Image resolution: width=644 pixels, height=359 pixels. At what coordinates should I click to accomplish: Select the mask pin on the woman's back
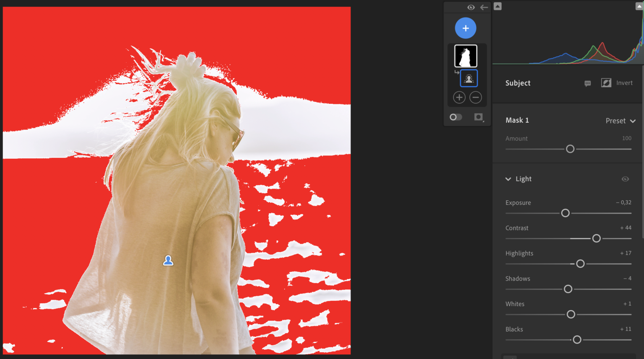168,260
